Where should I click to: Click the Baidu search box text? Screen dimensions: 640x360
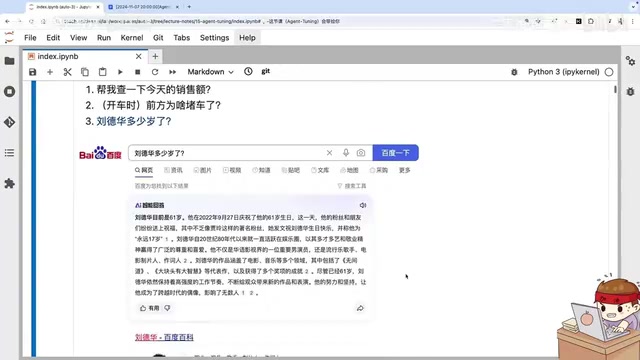click(160, 153)
